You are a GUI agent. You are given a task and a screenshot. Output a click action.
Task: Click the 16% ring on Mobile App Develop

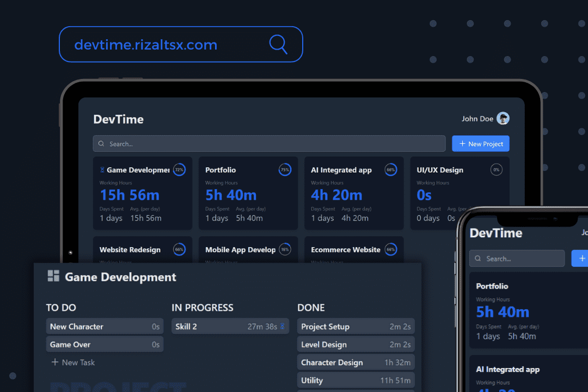[x=285, y=249]
